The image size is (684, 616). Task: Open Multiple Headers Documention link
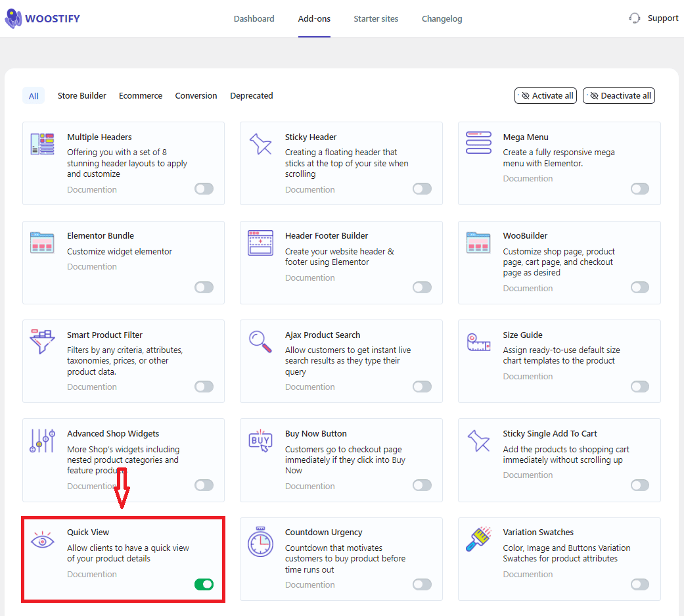click(92, 189)
